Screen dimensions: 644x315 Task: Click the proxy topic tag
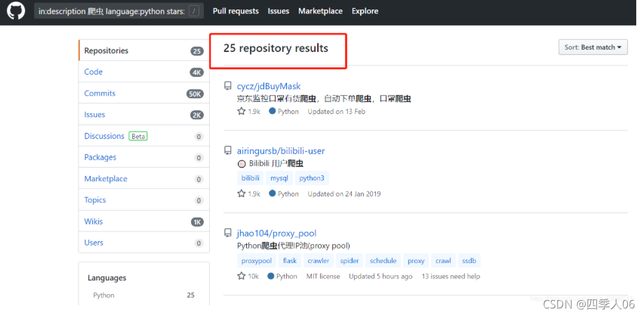point(416,261)
